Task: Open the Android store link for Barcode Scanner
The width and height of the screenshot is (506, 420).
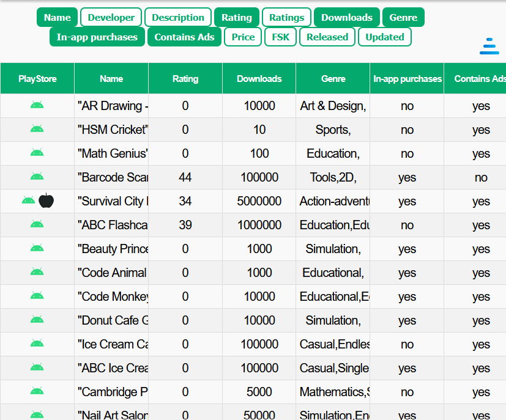Action: 37,177
